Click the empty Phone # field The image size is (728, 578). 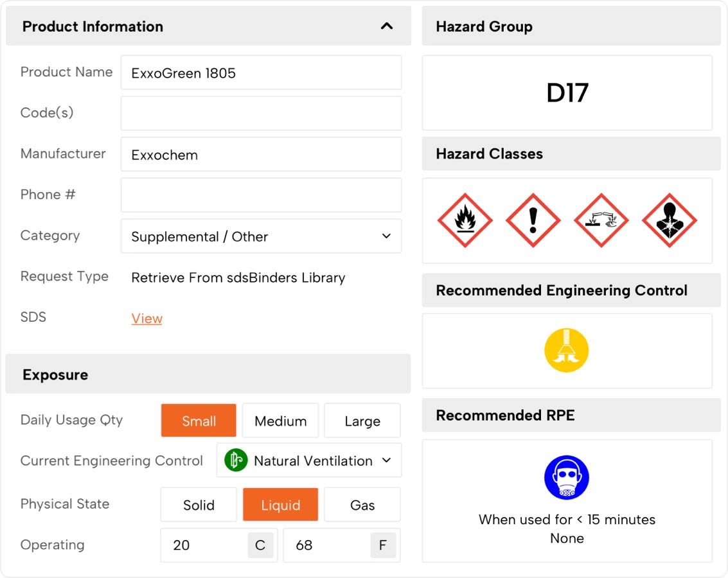click(262, 195)
